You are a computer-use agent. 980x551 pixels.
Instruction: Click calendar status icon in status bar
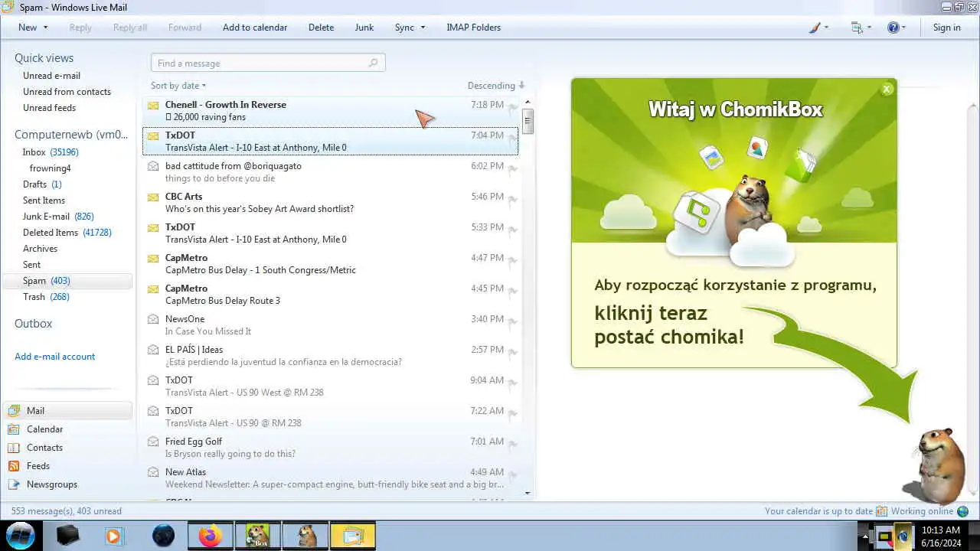[882, 511]
